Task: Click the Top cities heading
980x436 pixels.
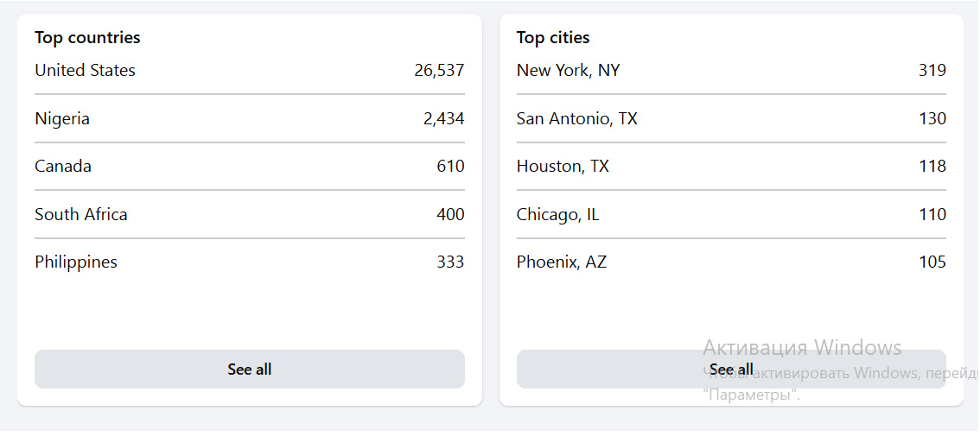Action: tap(553, 37)
